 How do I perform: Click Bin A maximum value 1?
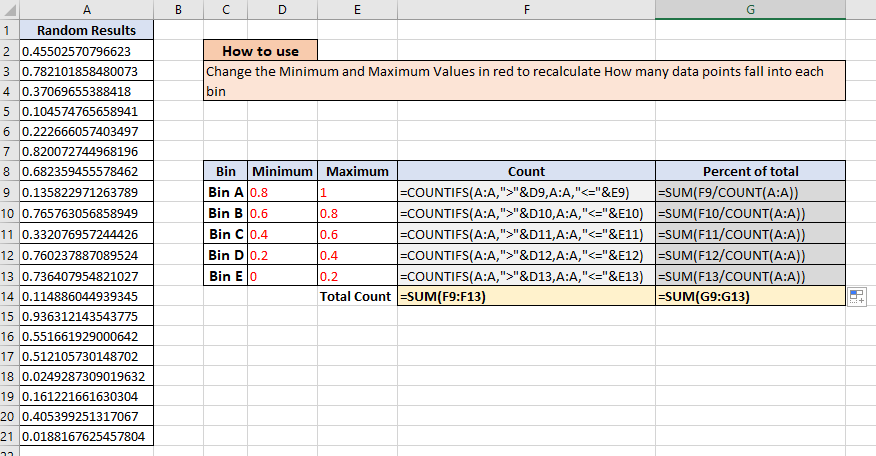(358, 192)
